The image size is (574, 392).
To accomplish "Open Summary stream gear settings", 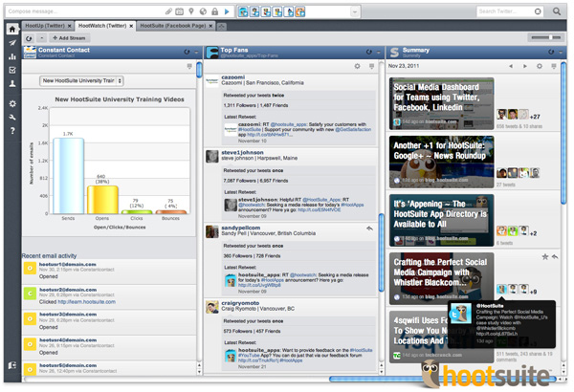I will tap(540, 66).
